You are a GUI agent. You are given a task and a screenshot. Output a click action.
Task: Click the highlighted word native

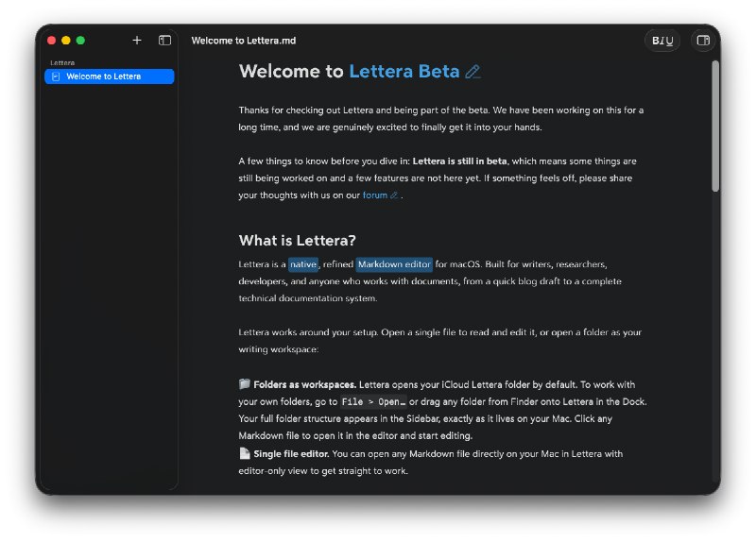[303, 264]
